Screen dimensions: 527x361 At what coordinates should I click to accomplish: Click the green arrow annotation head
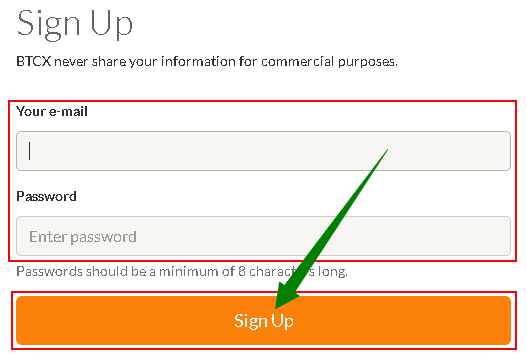click(285, 294)
